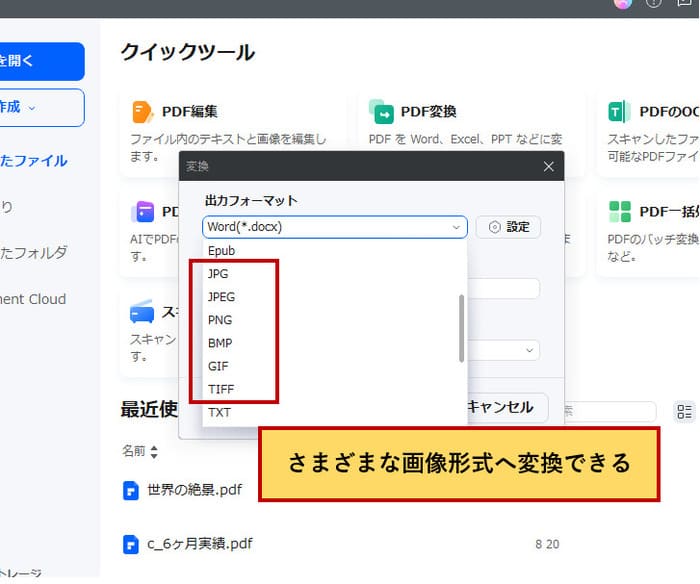This screenshot has width=700, height=584.
Task: Open the PDF変換 tool icon
Action: point(380,111)
